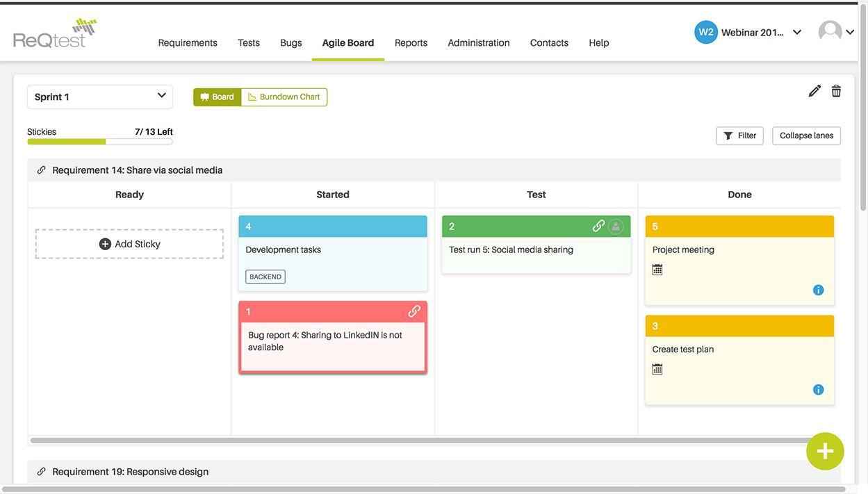This screenshot has width=868, height=494.
Task: Click the Stickies progress bar
Action: [100, 142]
